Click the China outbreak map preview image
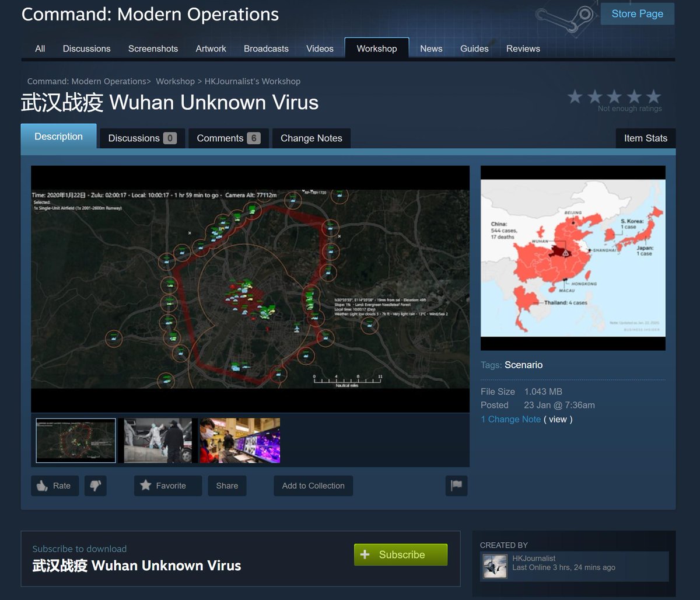The width and height of the screenshot is (700, 600). tap(573, 258)
